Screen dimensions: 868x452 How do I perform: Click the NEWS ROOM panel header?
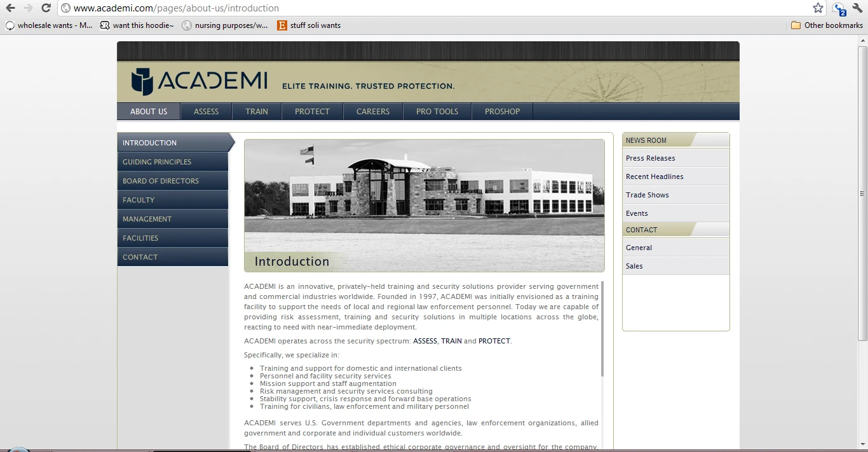pos(675,140)
